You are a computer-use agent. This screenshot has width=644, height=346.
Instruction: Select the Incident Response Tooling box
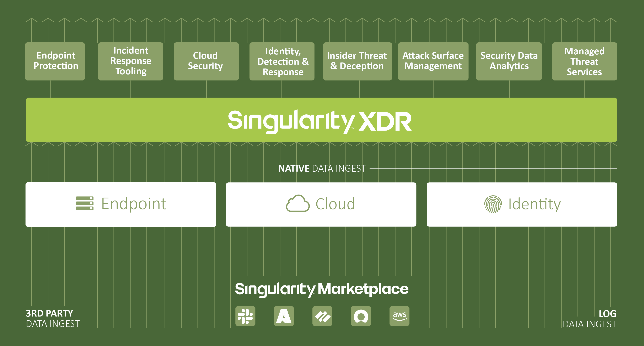click(130, 61)
